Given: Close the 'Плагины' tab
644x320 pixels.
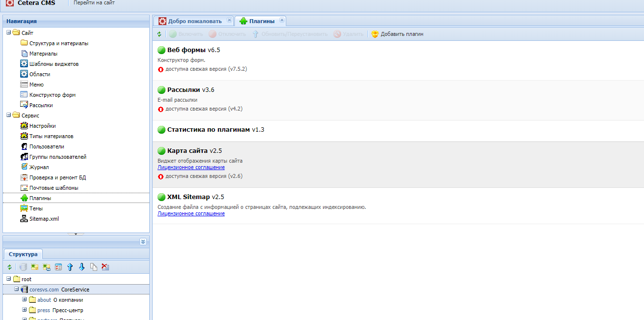Looking at the screenshot, I should 282,20.
